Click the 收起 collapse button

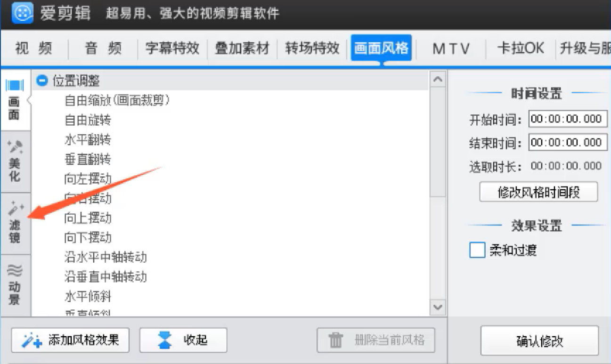tap(183, 340)
